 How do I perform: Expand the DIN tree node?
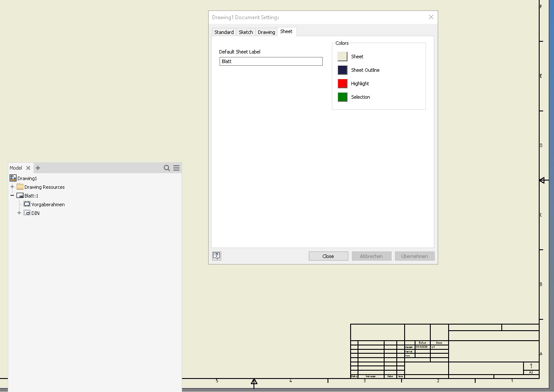tap(19, 213)
